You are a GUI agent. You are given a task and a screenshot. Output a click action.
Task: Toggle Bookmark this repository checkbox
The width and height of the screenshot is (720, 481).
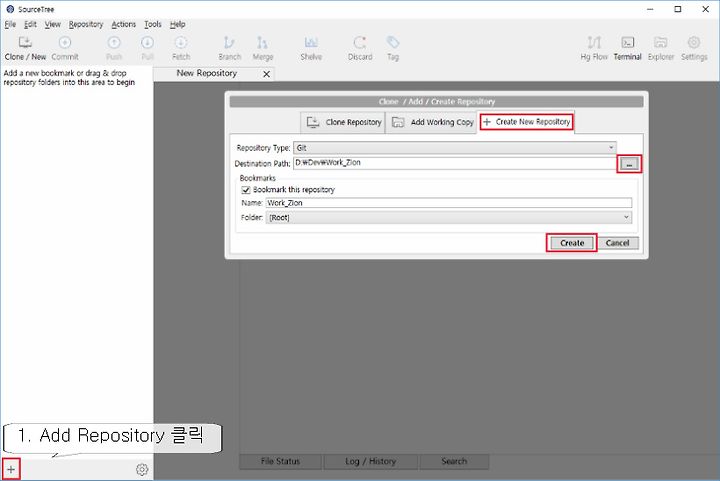246,190
